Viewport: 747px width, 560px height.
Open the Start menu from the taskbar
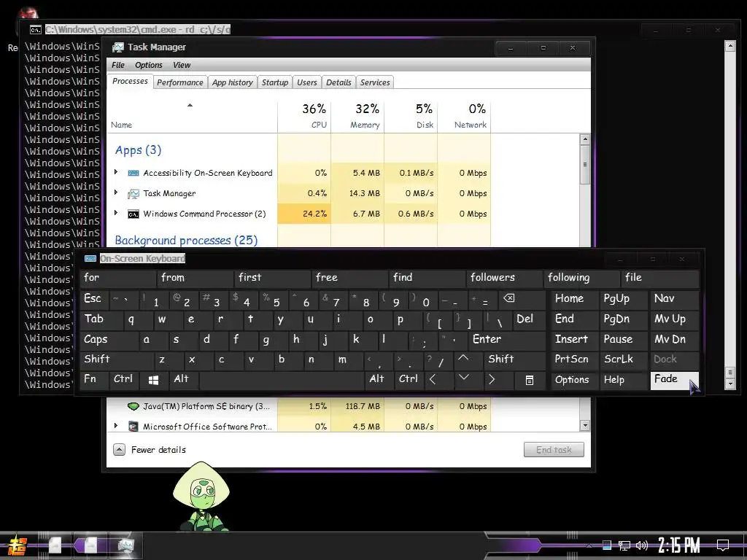pos(18,545)
